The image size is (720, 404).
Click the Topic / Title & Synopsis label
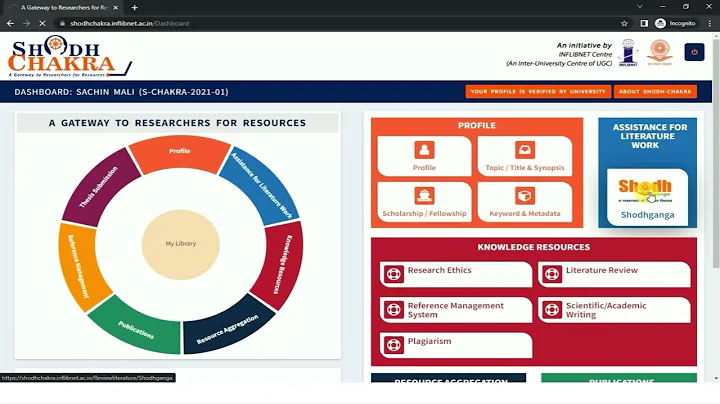pos(525,168)
